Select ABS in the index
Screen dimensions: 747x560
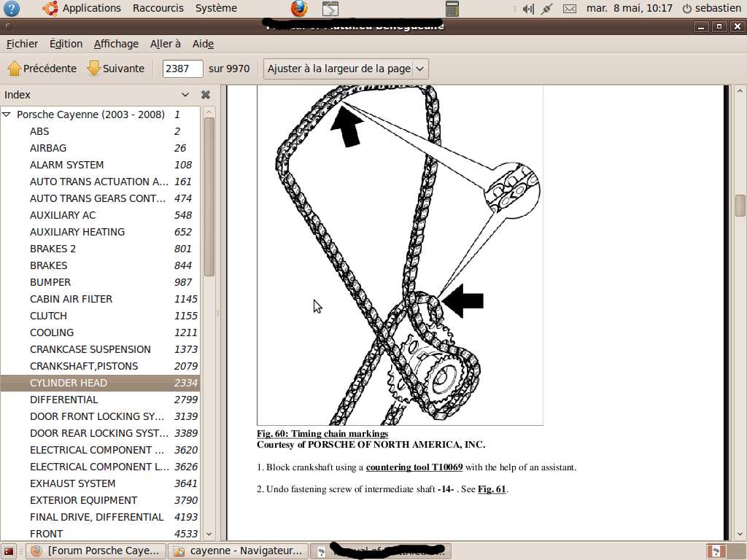[x=100, y=131]
